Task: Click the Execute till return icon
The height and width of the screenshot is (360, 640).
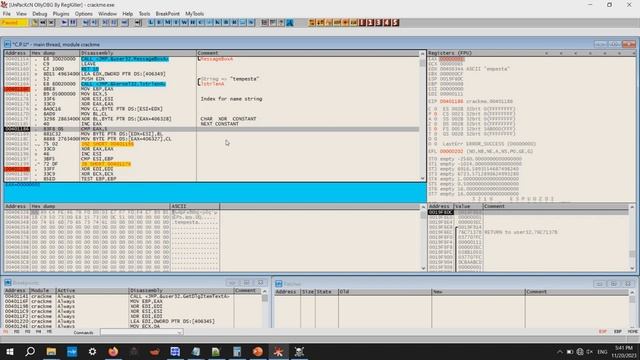Action: [124, 23]
